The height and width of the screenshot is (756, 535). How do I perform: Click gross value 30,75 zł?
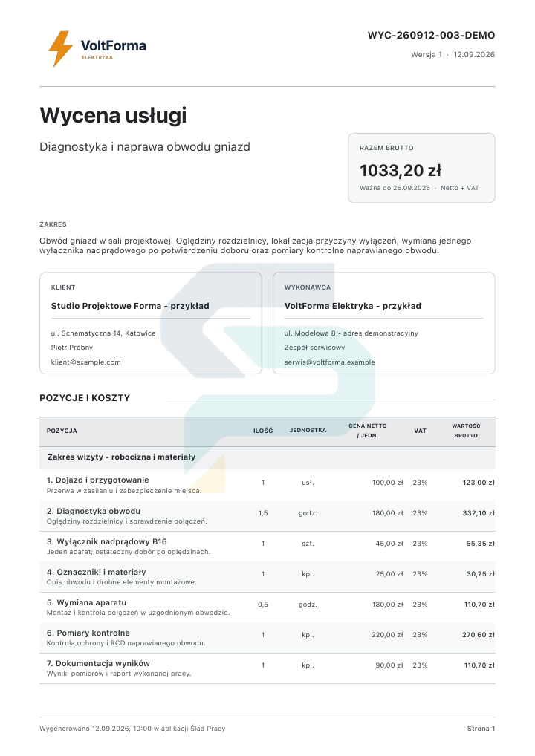click(x=481, y=574)
